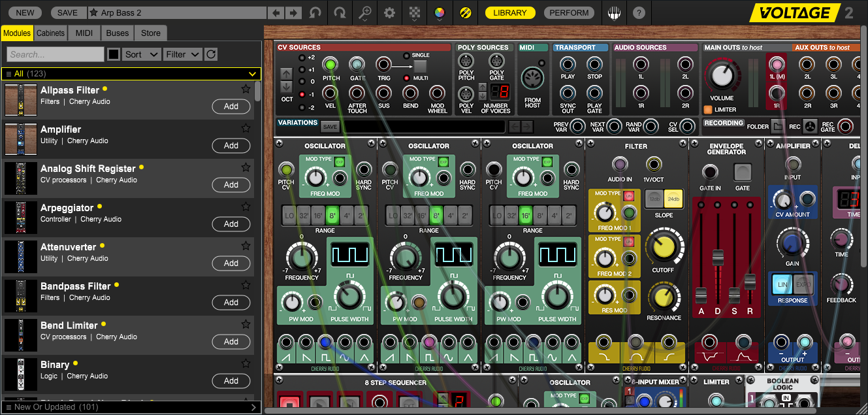Click in the module Search field
This screenshot has height=415, width=868.
[x=56, y=54]
